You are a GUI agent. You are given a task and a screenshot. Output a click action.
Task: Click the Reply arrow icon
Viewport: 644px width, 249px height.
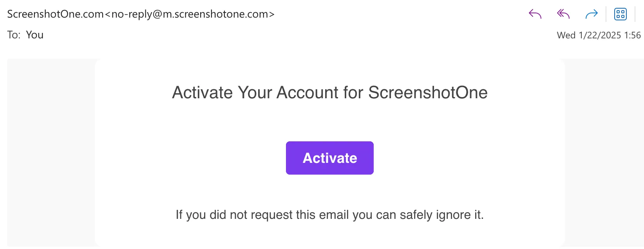(x=535, y=14)
